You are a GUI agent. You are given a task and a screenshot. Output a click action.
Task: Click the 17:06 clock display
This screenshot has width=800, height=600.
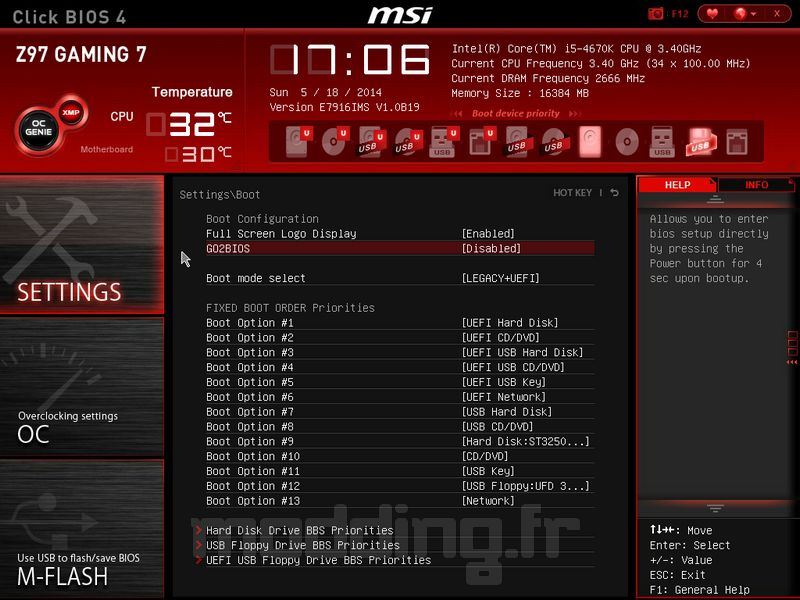[x=351, y=60]
